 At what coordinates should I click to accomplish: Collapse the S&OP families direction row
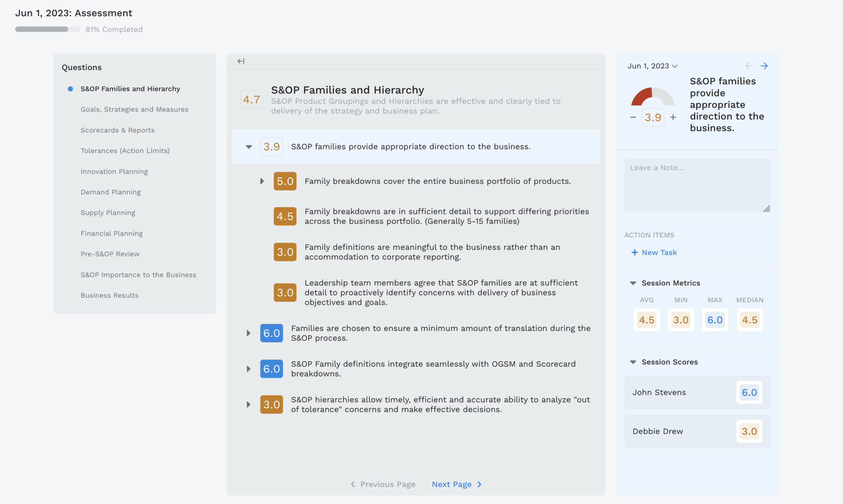point(249,147)
